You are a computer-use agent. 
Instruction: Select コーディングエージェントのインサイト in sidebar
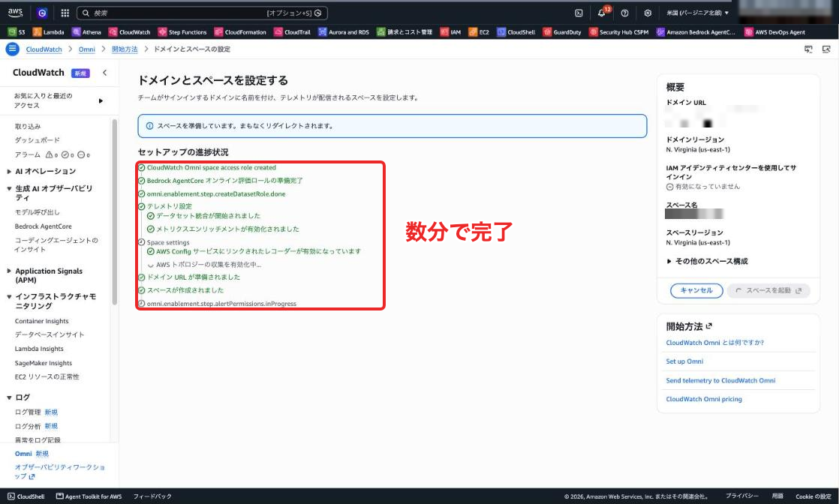(x=56, y=244)
